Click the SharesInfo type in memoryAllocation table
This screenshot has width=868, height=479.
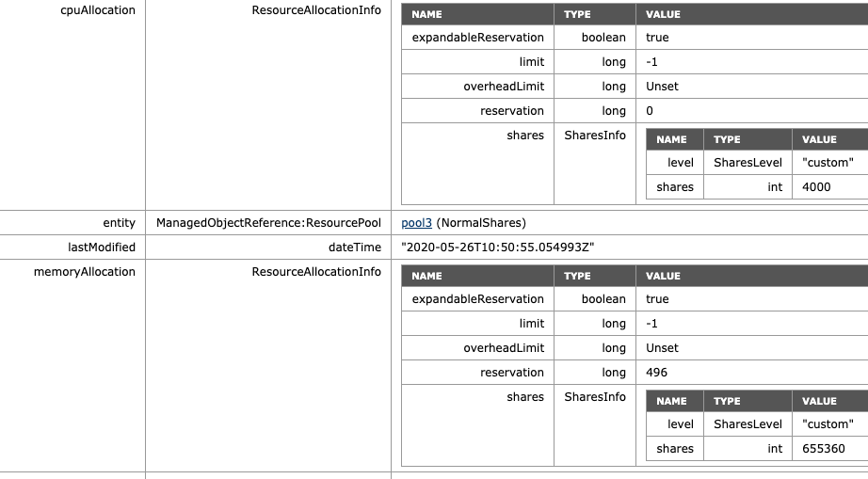click(594, 397)
